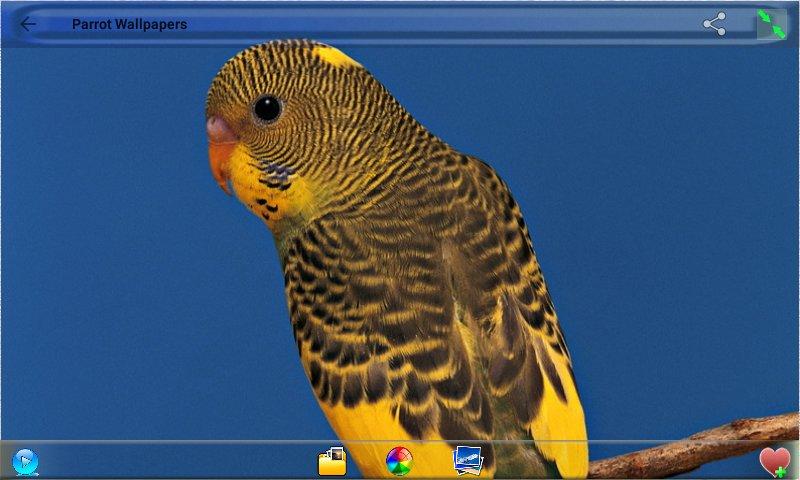Add to favorites with heart icon
The height and width of the screenshot is (480, 800).
(774, 463)
